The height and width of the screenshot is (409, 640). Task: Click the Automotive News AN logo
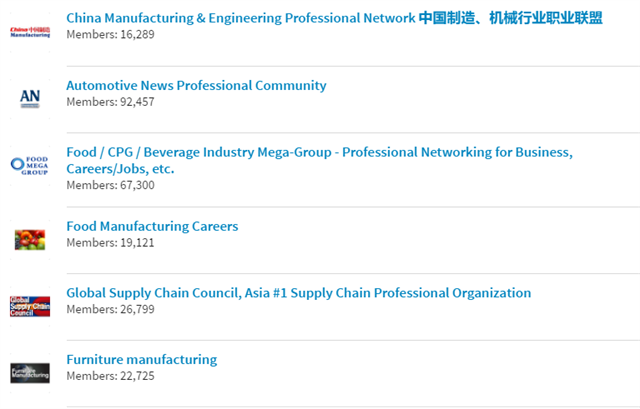30,98
